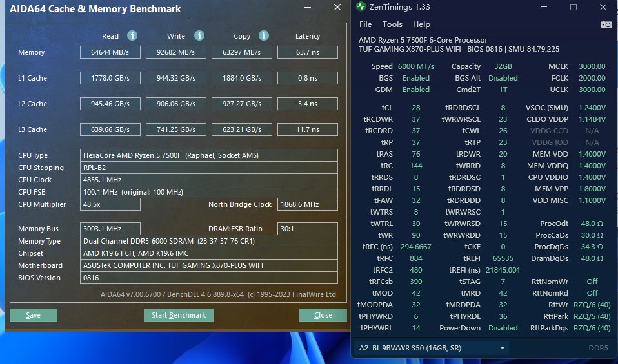Click L2 Cache Latency value 3.4 ns
This screenshot has width=618, height=364.
click(308, 104)
